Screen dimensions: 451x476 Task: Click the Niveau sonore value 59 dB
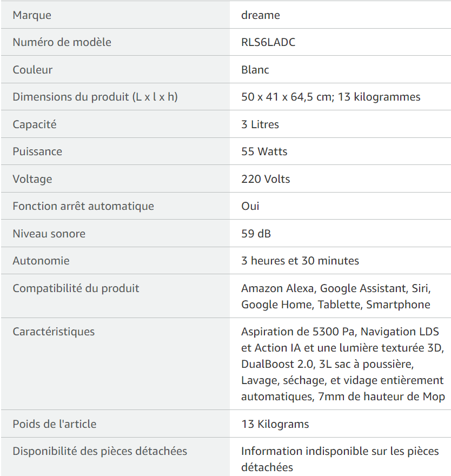[256, 234]
